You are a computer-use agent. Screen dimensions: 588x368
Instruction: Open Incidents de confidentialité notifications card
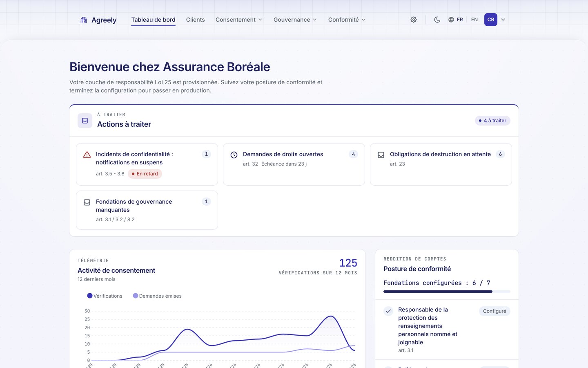(x=147, y=164)
